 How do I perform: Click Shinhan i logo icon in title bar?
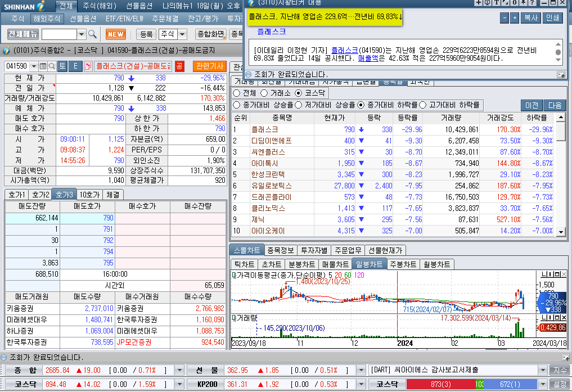pyautogui.click(x=41, y=6)
